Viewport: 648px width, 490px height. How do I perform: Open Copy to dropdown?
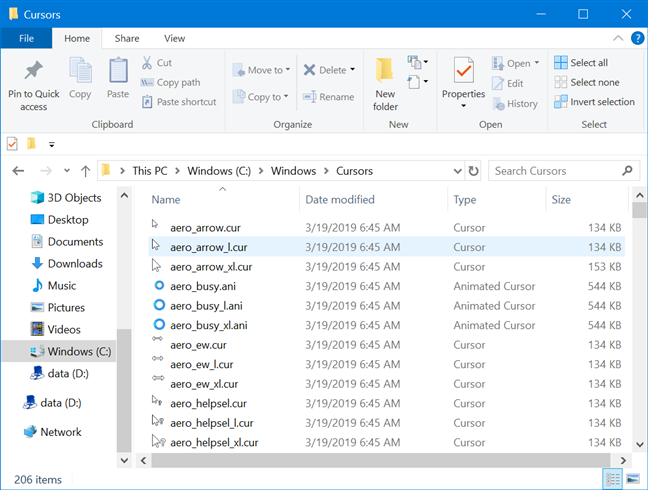coord(260,97)
